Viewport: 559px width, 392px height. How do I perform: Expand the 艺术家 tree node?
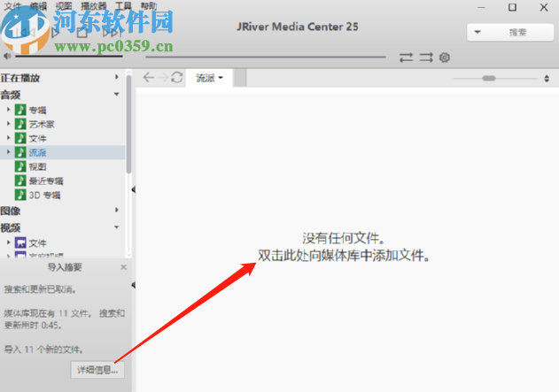click(x=8, y=124)
